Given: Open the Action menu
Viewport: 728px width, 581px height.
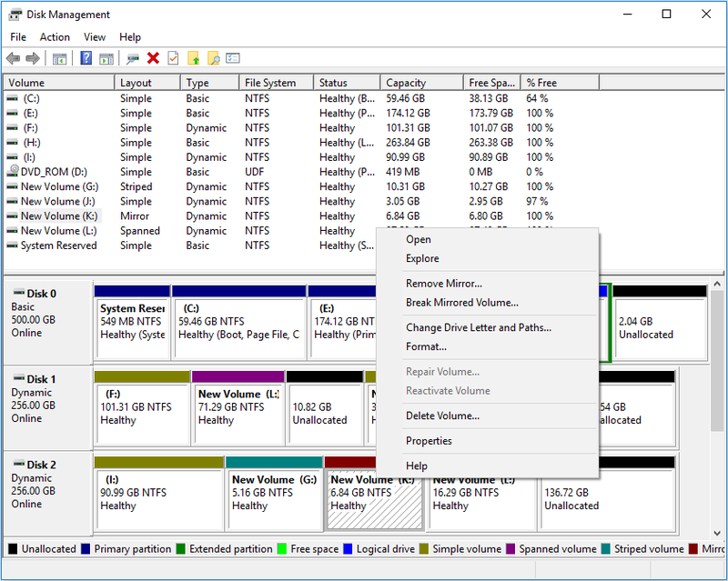Looking at the screenshot, I should coord(55,37).
